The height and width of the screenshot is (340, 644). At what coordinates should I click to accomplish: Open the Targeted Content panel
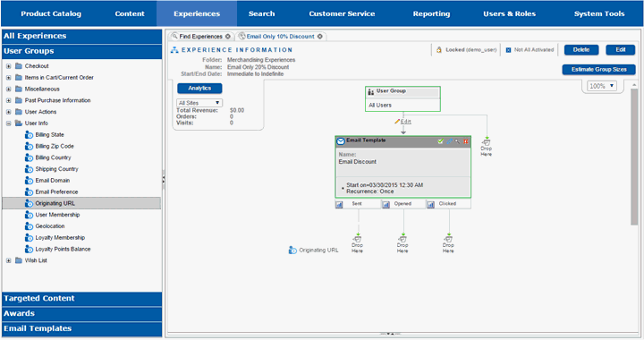(x=81, y=299)
